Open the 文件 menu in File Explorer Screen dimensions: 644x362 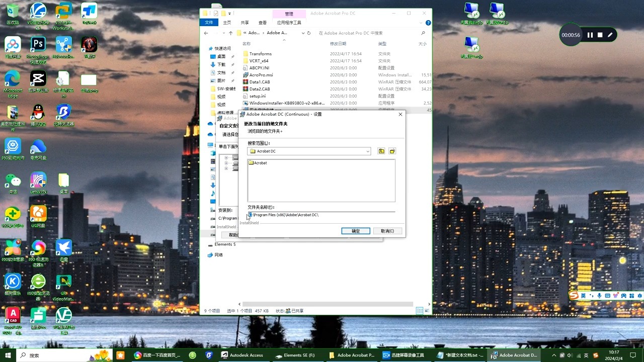tap(209, 23)
